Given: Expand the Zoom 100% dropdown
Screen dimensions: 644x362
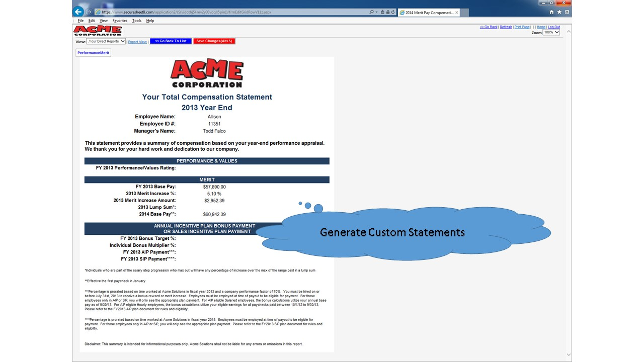Looking at the screenshot, I should pos(551,32).
